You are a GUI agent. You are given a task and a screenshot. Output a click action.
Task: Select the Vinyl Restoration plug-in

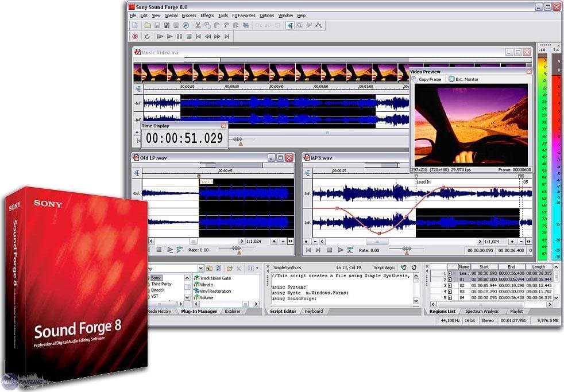coord(213,291)
